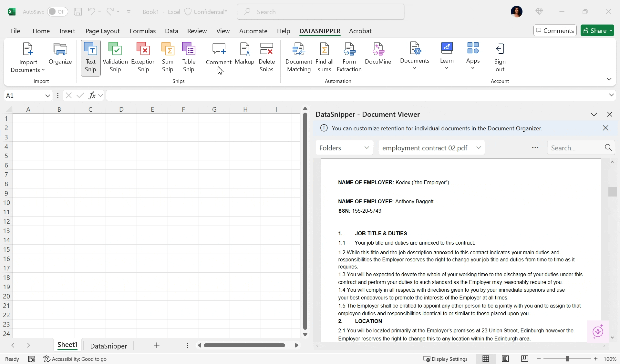The image size is (620, 364).
Task: Activate the Sum Snip tool
Action: click(x=168, y=57)
